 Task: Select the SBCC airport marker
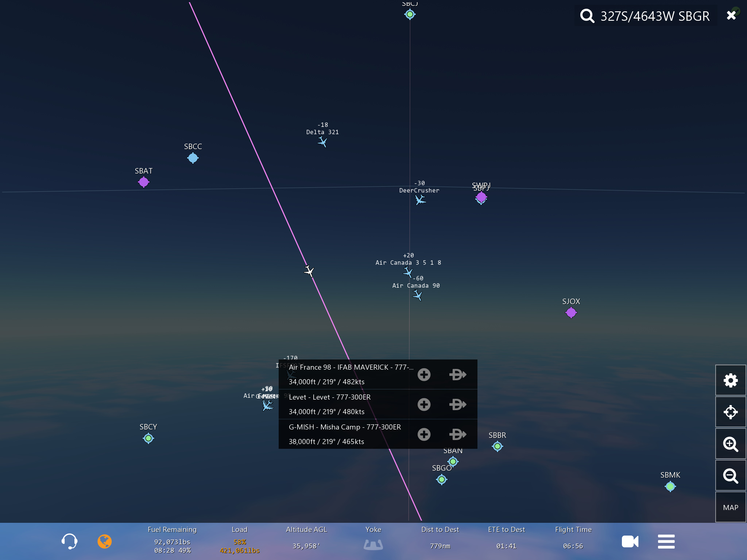(193, 158)
